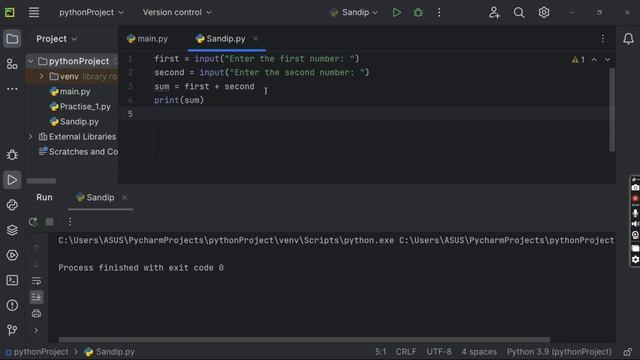Toggle file read-only lock icon
This screenshot has width=640, height=360.
point(628,352)
